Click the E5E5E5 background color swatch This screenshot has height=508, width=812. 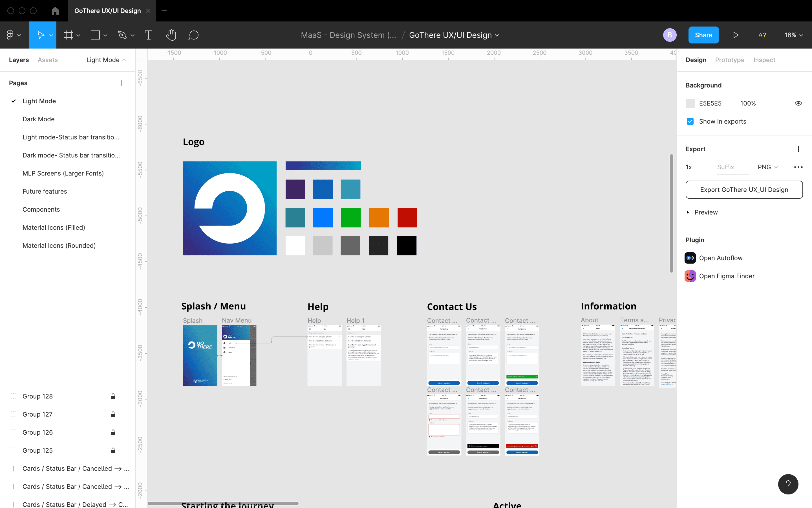click(x=690, y=104)
